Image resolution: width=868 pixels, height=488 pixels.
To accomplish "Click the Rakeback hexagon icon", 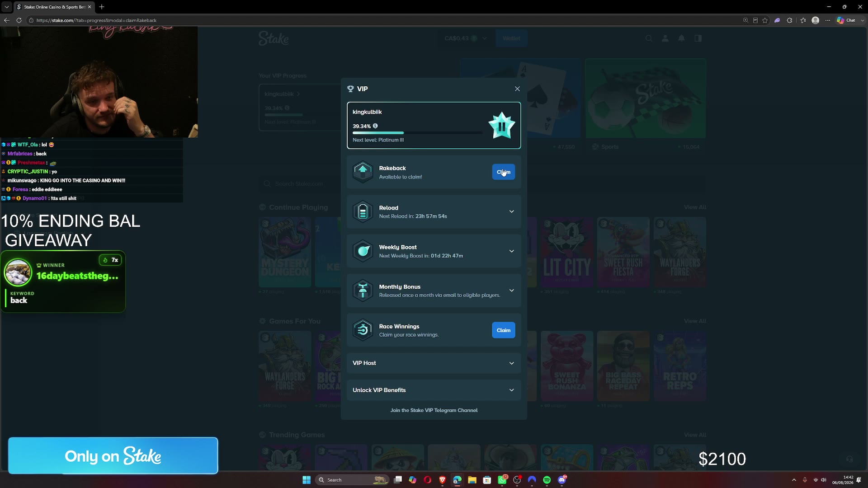I will (x=363, y=172).
